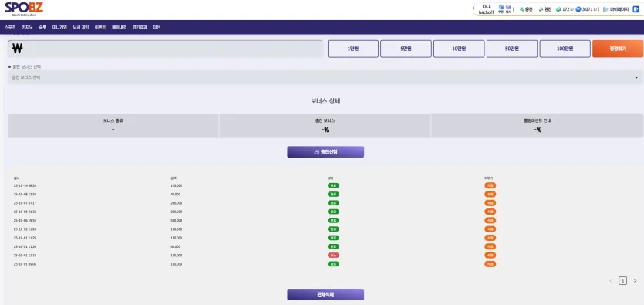Open the coupon icon in header
This screenshot has height=305, width=644.
point(501,9)
